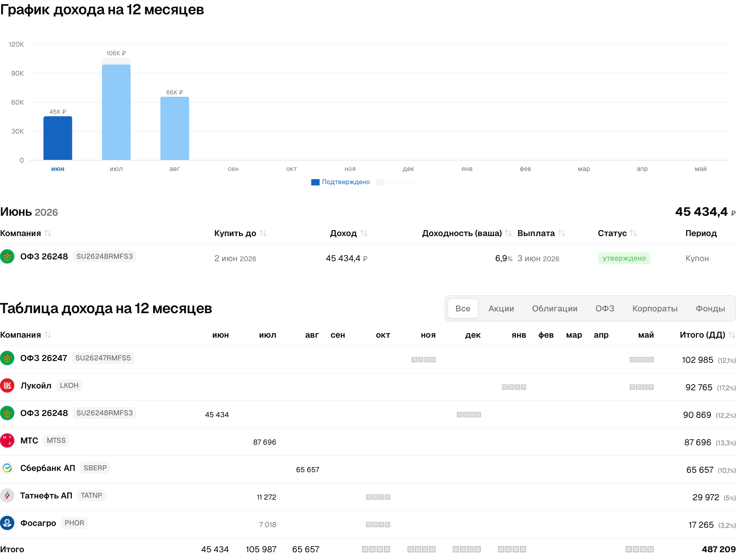Click the июн label on chart axis
This screenshot has width=736, height=560.
pyautogui.click(x=58, y=169)
